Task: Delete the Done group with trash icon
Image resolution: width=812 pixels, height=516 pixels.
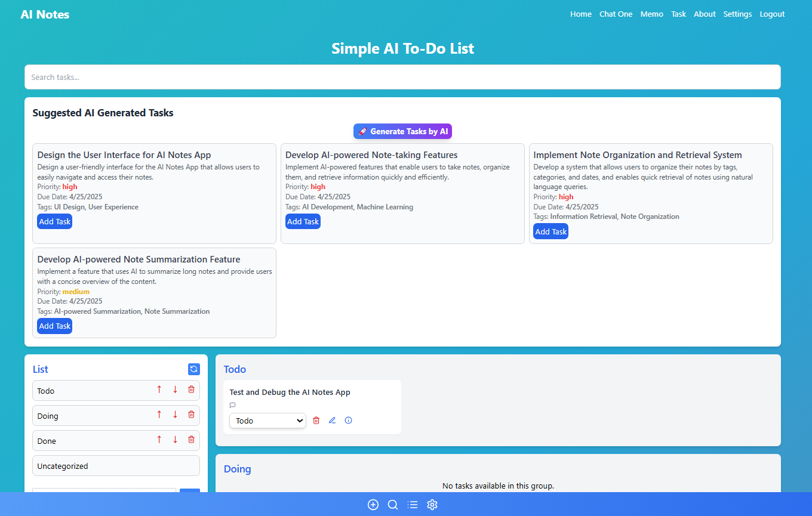Action: 190,439
